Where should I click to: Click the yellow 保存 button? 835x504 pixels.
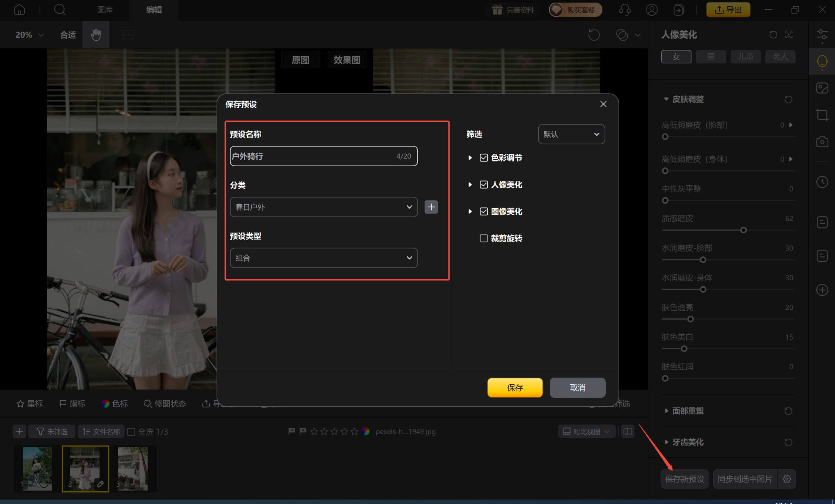515,388
